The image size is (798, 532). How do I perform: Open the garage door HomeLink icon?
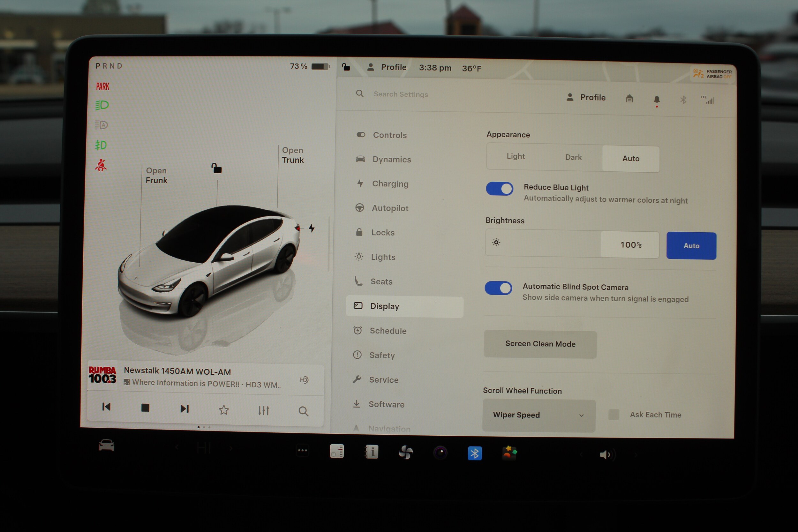click(x=629, y=99)
